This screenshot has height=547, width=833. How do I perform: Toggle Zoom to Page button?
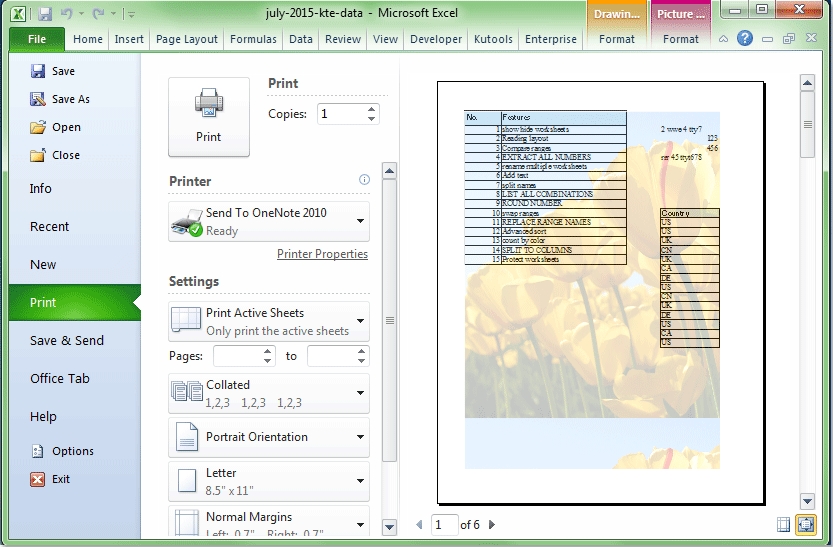(x=805, y=524)
